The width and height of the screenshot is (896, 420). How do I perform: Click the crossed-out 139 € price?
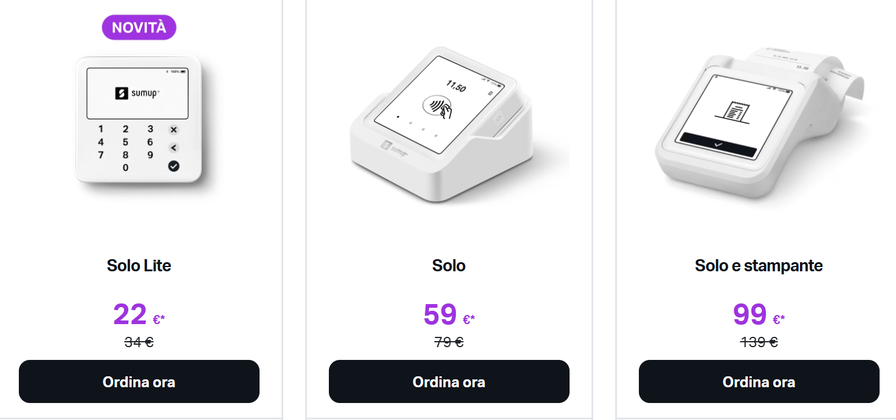coord(759,342)
